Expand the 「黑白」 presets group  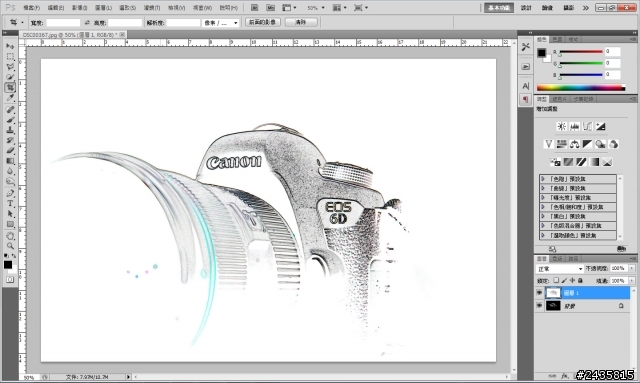pos(543,216)
